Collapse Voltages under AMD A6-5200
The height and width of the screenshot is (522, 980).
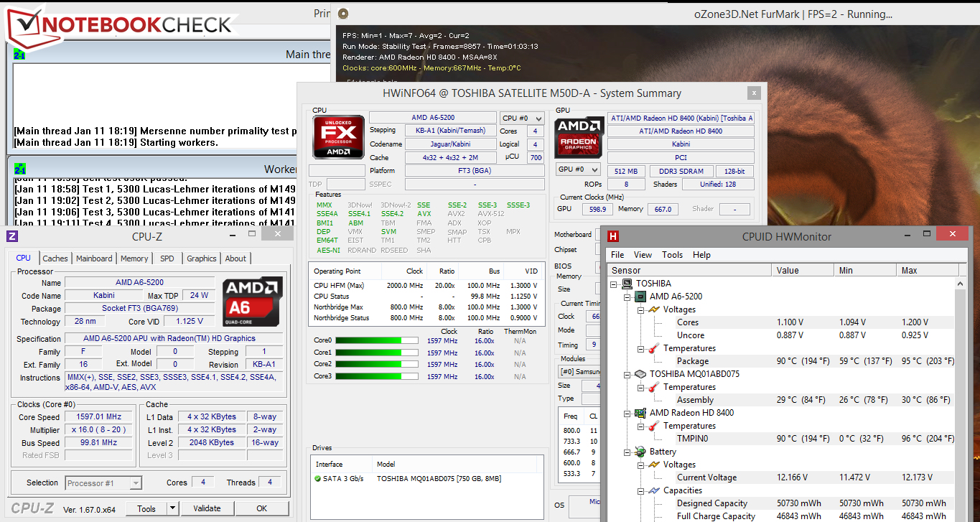click(641, 309)
